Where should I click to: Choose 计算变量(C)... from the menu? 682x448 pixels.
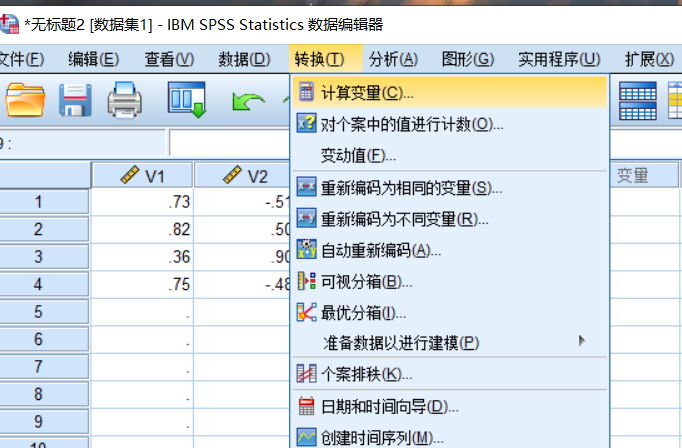click(x=450, y=92)
